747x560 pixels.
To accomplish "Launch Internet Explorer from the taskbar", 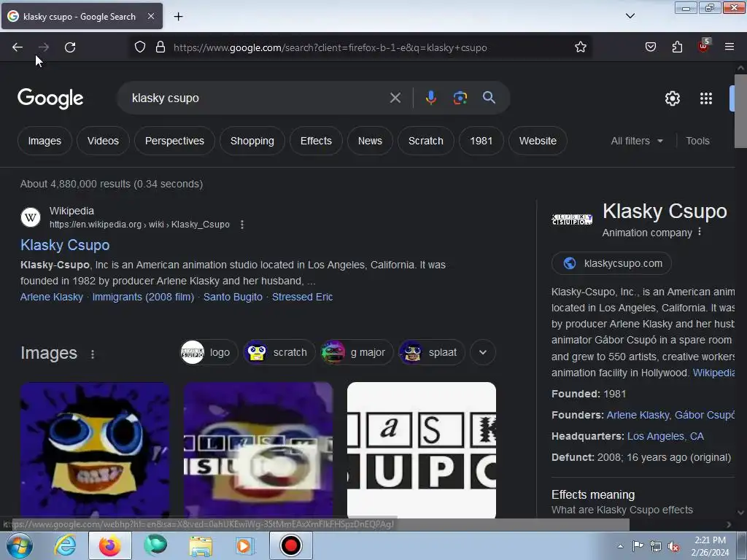I will tap(65, 545).
